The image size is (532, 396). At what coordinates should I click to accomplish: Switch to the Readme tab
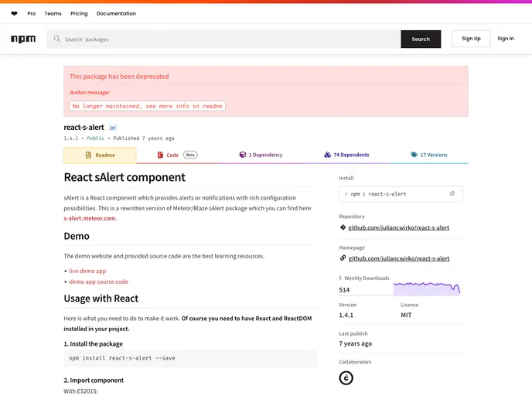(100, 155)
